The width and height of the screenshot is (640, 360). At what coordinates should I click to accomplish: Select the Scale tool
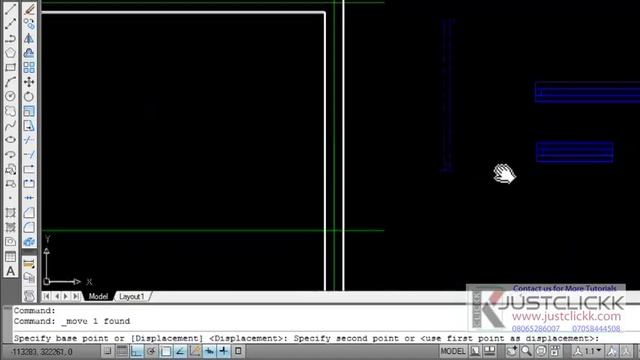pyautogui.click(x=29, y=111)
